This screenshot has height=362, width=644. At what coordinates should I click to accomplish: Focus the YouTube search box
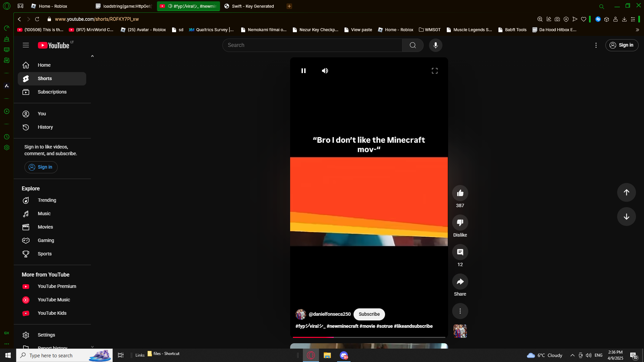point(312,45)
